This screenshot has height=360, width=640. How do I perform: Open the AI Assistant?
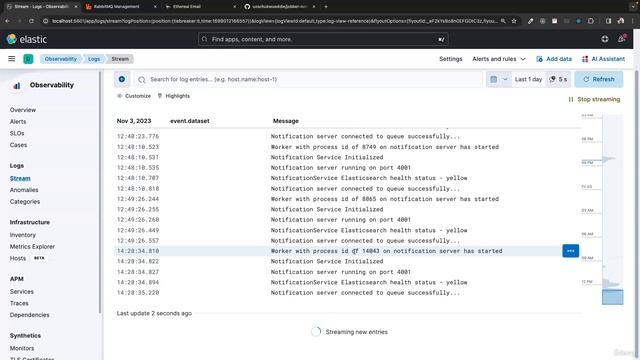(x=603, y=59)
